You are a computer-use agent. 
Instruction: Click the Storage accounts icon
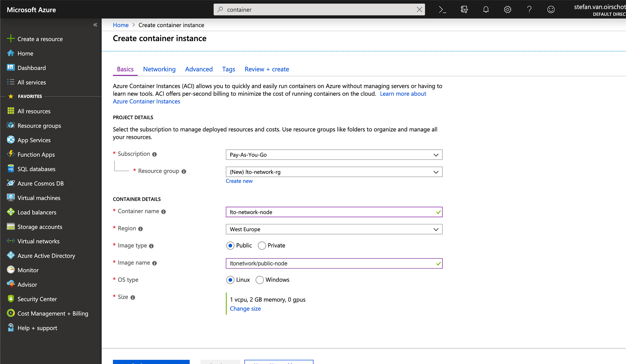(x=11, y=227)
